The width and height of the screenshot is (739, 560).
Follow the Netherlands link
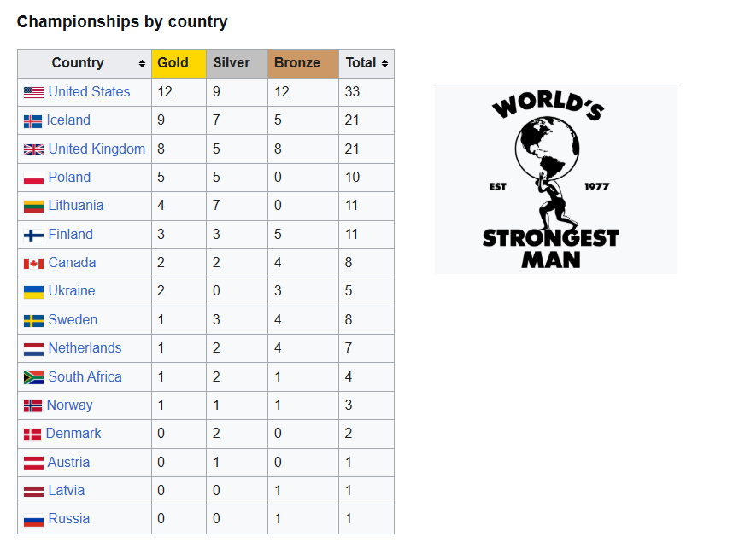click(85, 347)
